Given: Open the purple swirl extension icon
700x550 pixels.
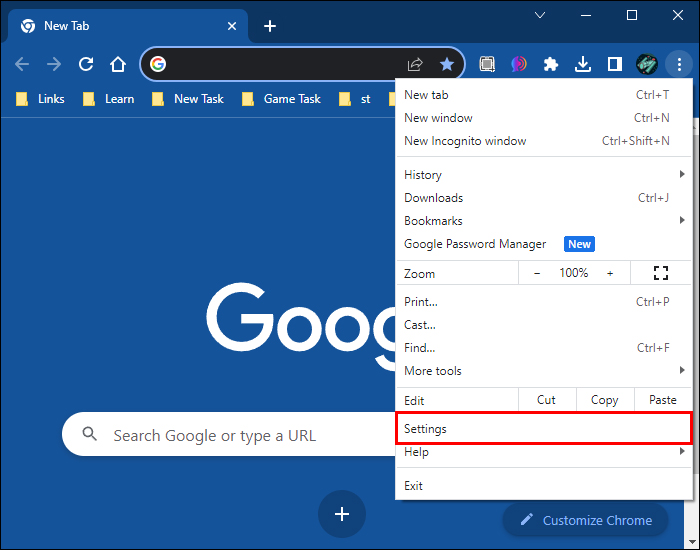Looking at the screenshot, I should click(519, 64).
